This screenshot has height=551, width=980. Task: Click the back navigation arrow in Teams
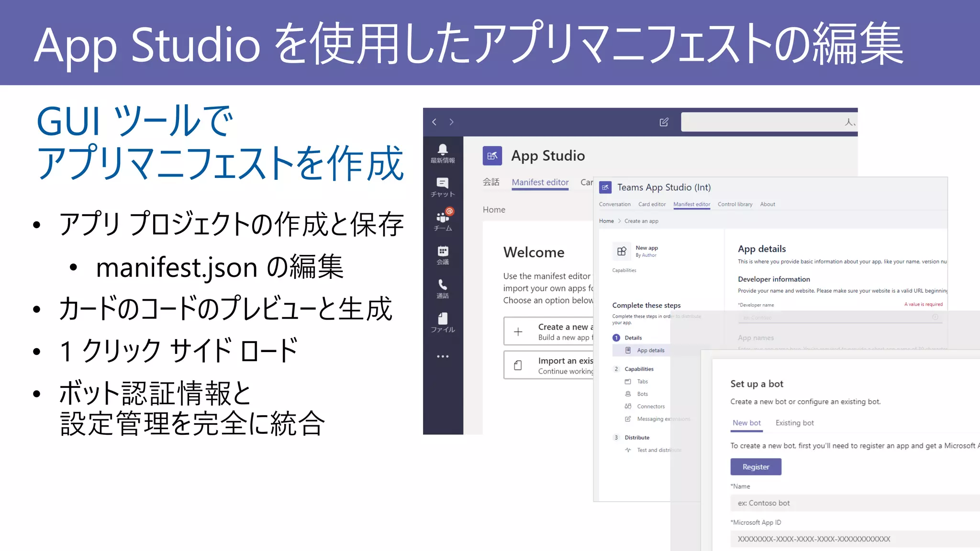434,122
